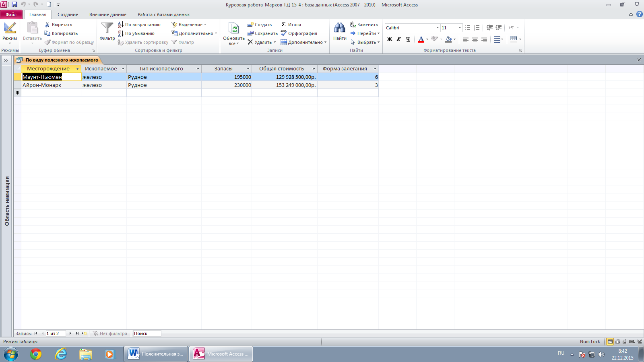
Task: Switch to design view status icon
Action: point(640,341)
